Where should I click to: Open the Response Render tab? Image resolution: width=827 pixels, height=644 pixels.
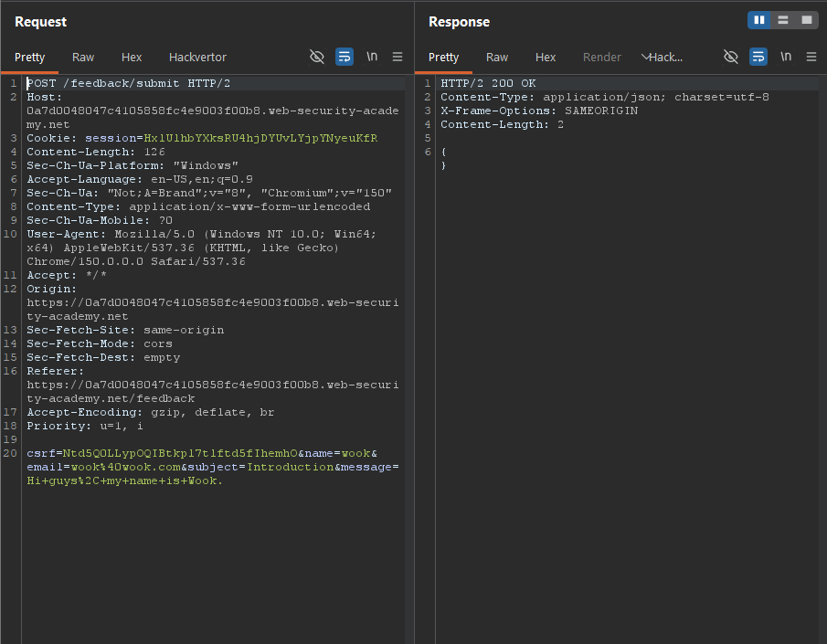point(602,57)
